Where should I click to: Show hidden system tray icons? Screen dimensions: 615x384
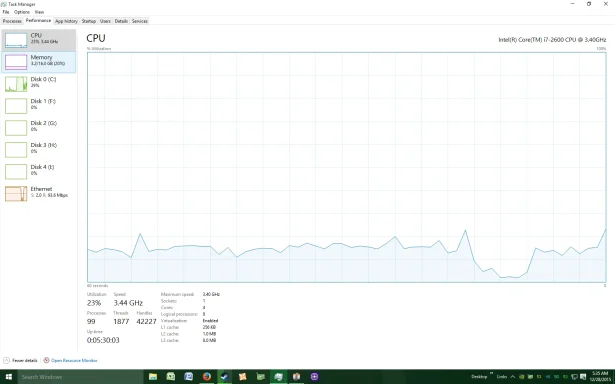click(x=513, y=377)
